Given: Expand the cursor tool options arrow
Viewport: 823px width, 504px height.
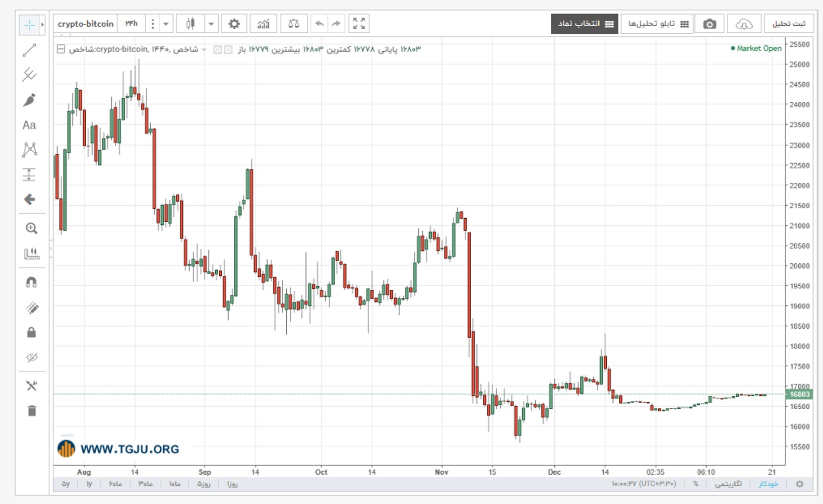Looking at the screenshot, I should click(42, 25).
